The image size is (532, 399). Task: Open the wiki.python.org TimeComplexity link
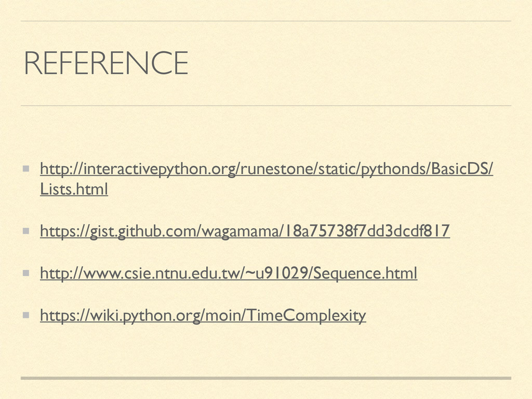(x=203, y=315)
